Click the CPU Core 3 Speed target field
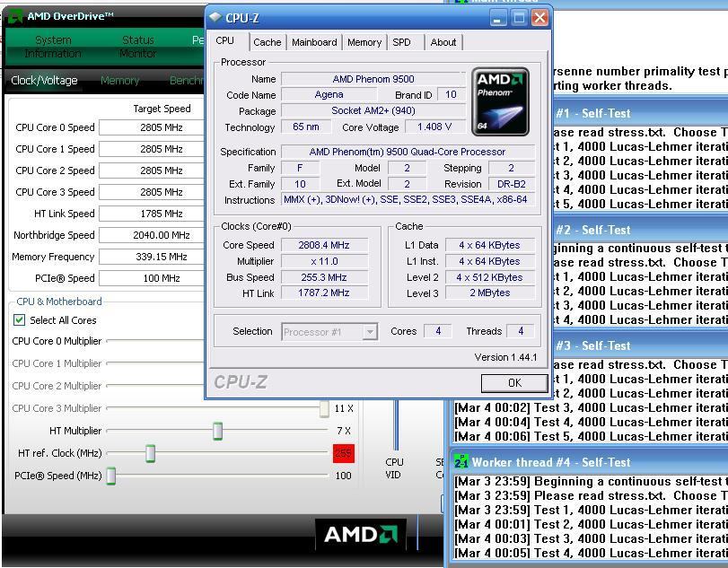This screenshot has width=728, height=568. 152,192
